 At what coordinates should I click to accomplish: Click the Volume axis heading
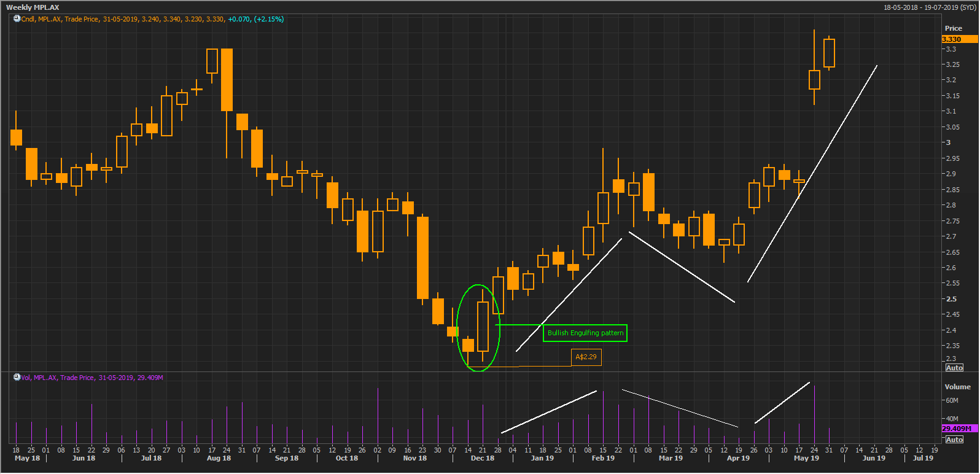pos(957,387)
